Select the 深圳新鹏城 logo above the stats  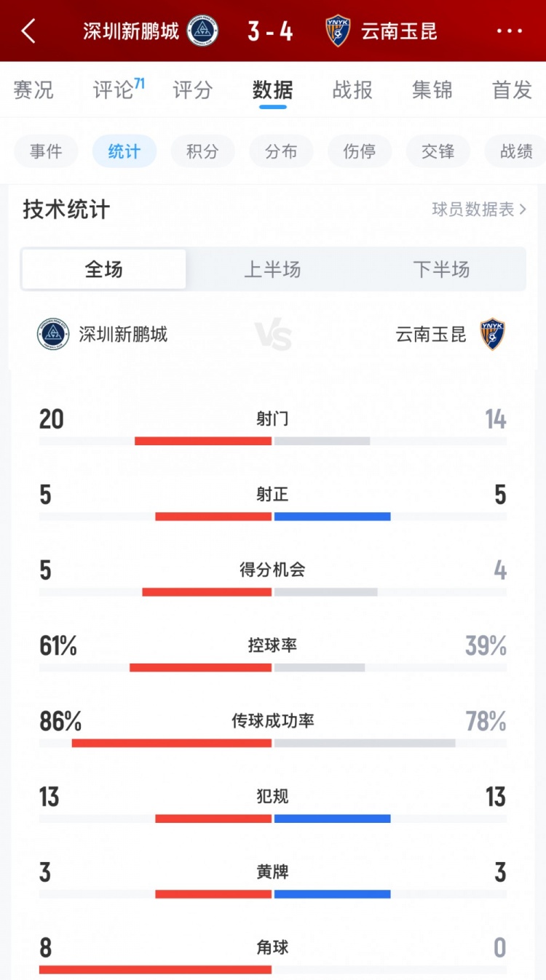tap(52, 335)
